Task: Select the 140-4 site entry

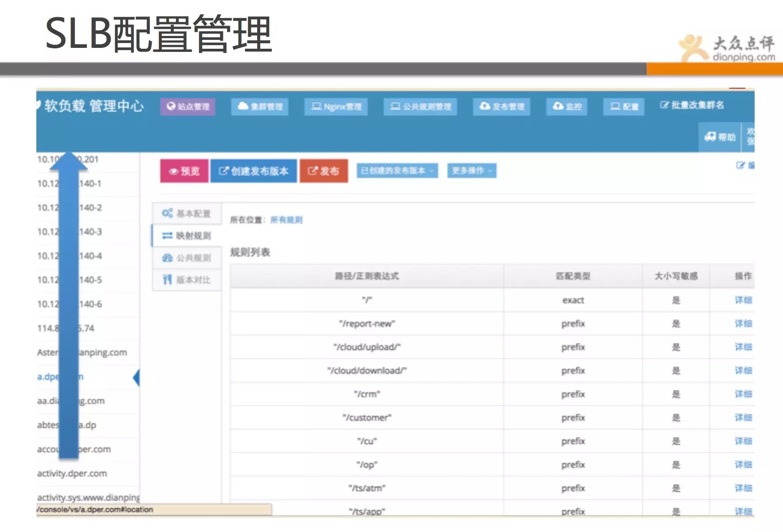Action: tap(88, 256)
